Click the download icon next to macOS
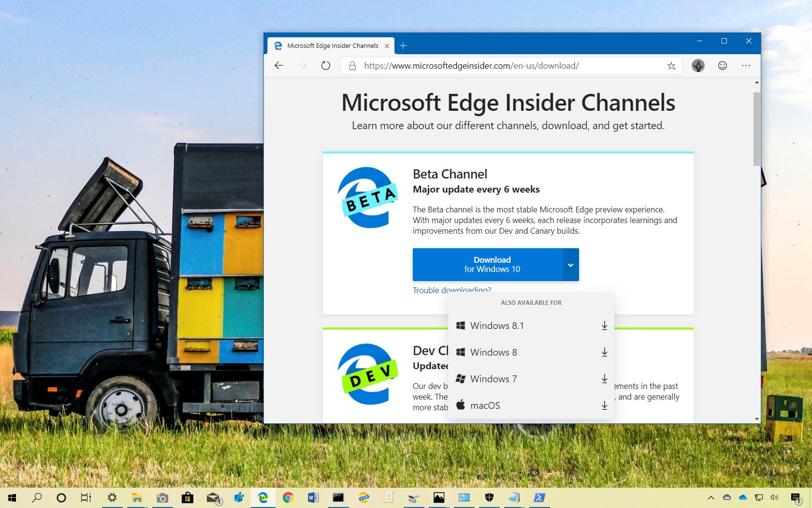This screenshot has width=812, height=508. [604, 405]
